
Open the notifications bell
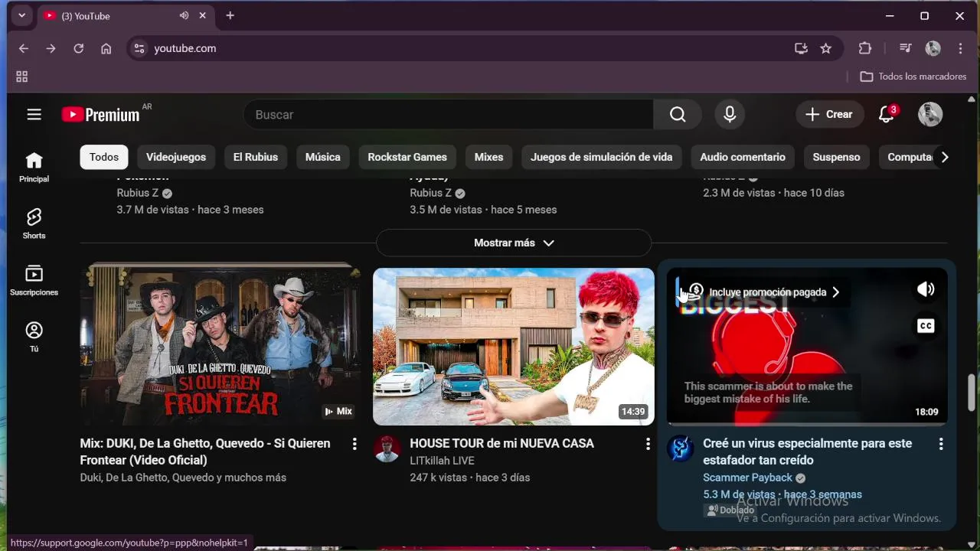tap(887, 115)
